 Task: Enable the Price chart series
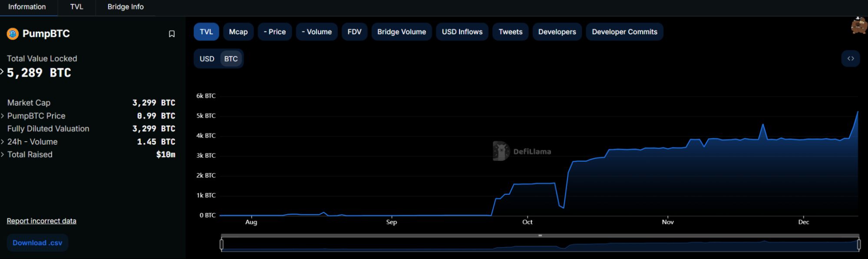pyautogui.click(x=274, y=32)
